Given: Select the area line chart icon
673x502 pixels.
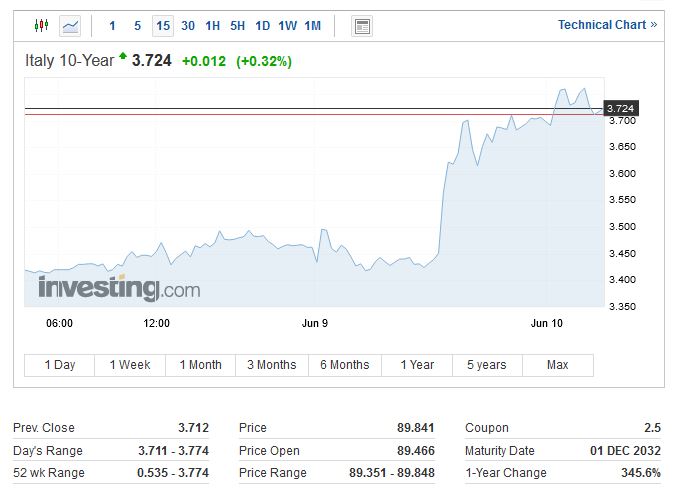Looking at the screenshot, I should pyautogui.click(x=70, y=26).
